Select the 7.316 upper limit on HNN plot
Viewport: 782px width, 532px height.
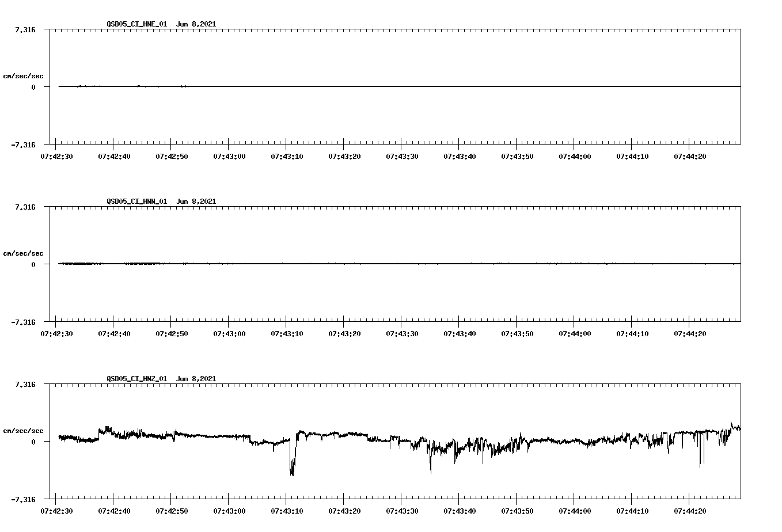[25, 207]
